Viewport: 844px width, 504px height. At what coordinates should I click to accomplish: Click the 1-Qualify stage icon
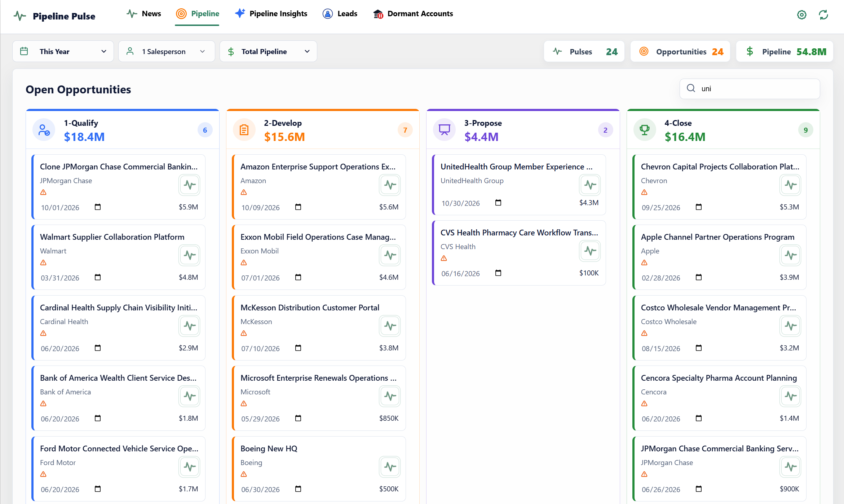tap(44, 130)
